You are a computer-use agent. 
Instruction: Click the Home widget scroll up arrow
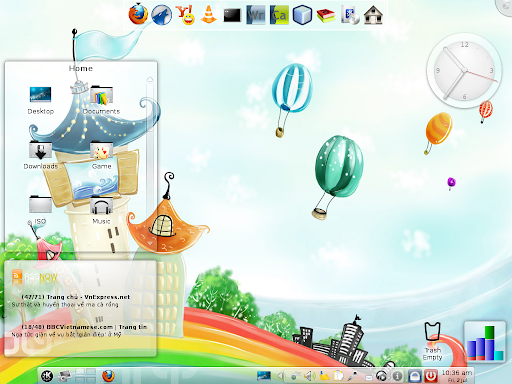click(x=150, y=79)
